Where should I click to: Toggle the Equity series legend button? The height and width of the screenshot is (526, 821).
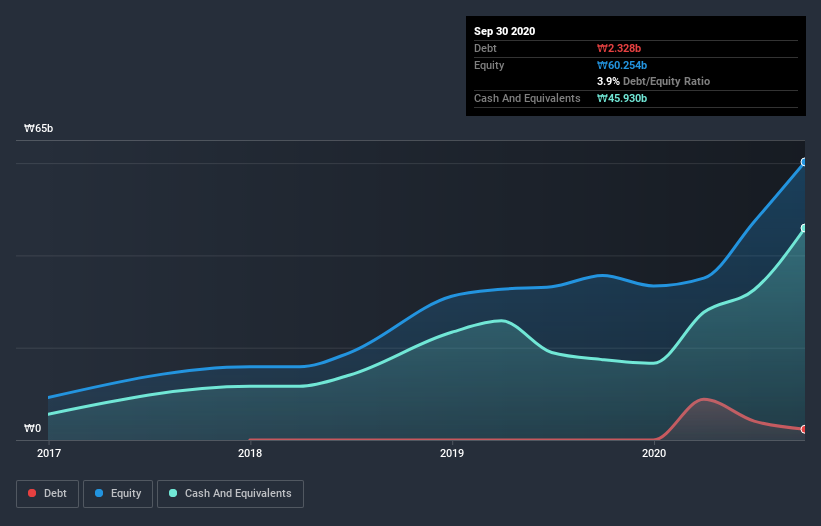(118, 494)
